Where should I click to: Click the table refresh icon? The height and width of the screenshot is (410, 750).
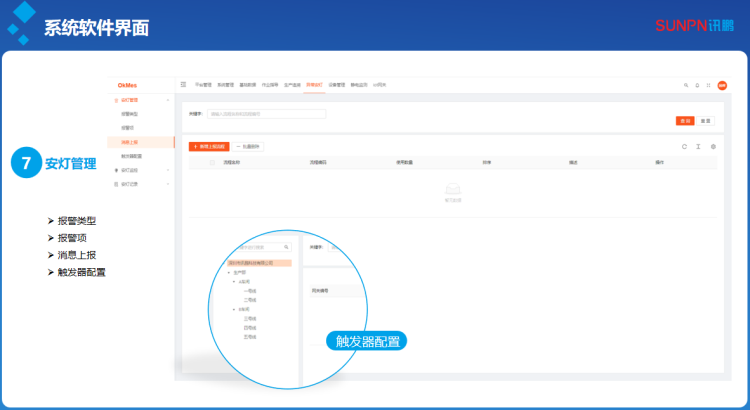click(x=684, y=146)
